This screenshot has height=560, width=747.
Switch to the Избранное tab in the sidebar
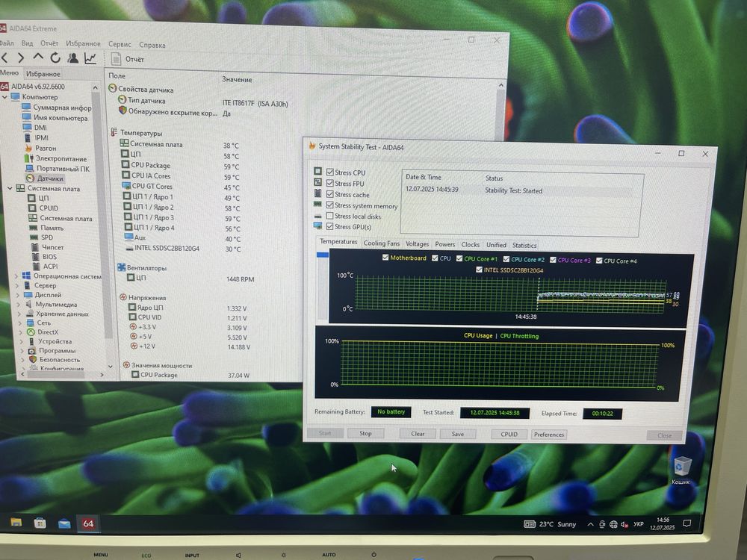(43, 74)
